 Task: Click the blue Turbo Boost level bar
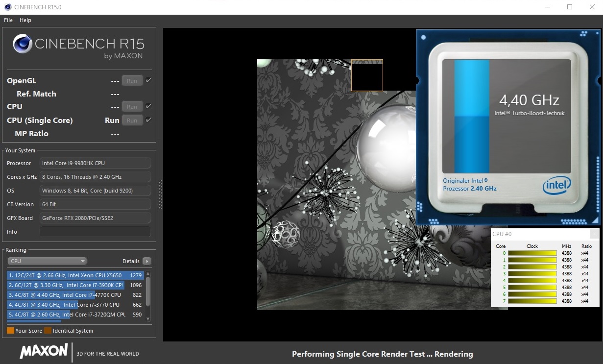pos(472,116)
